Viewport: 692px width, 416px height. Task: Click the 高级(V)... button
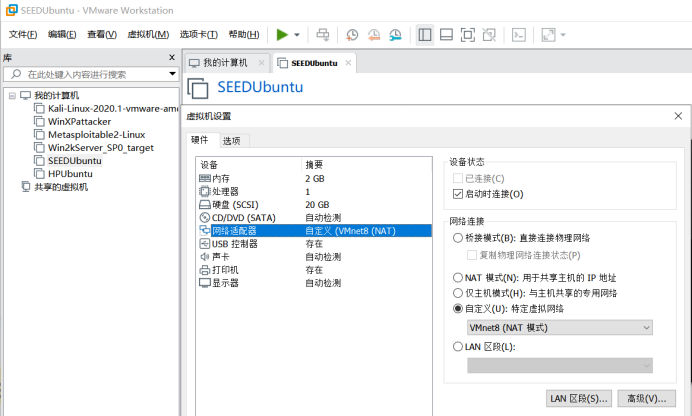(647, 399)
